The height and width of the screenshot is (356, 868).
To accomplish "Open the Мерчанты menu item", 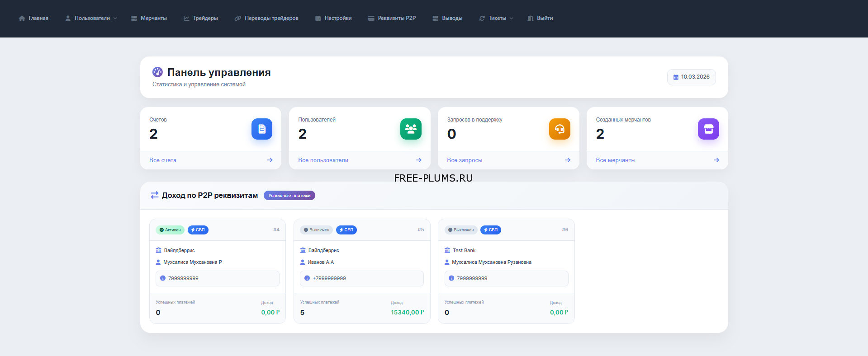I will [x=149, y=18].
